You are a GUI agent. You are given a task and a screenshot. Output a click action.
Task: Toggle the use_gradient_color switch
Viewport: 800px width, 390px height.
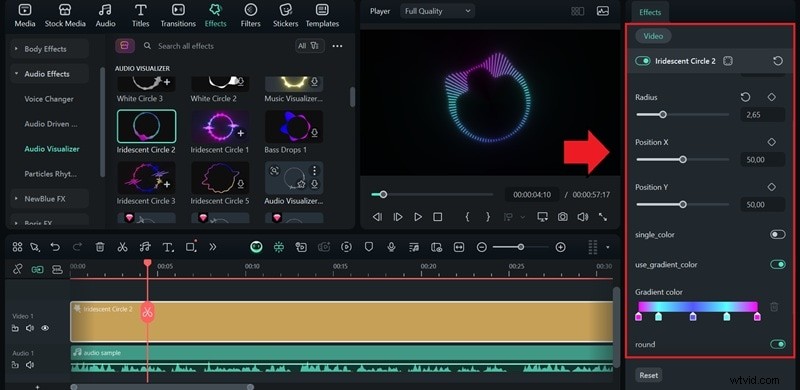778,264
